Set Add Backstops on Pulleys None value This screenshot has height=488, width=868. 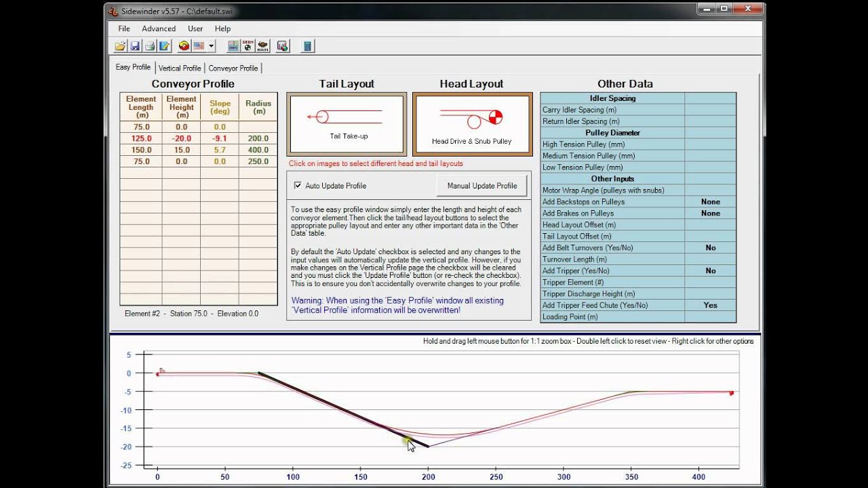point(710,202)
